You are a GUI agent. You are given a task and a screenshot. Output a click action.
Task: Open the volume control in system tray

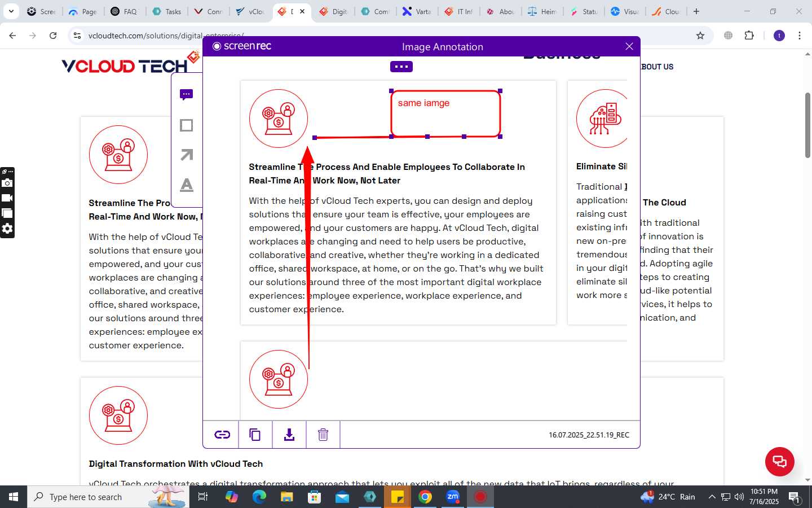739,497
